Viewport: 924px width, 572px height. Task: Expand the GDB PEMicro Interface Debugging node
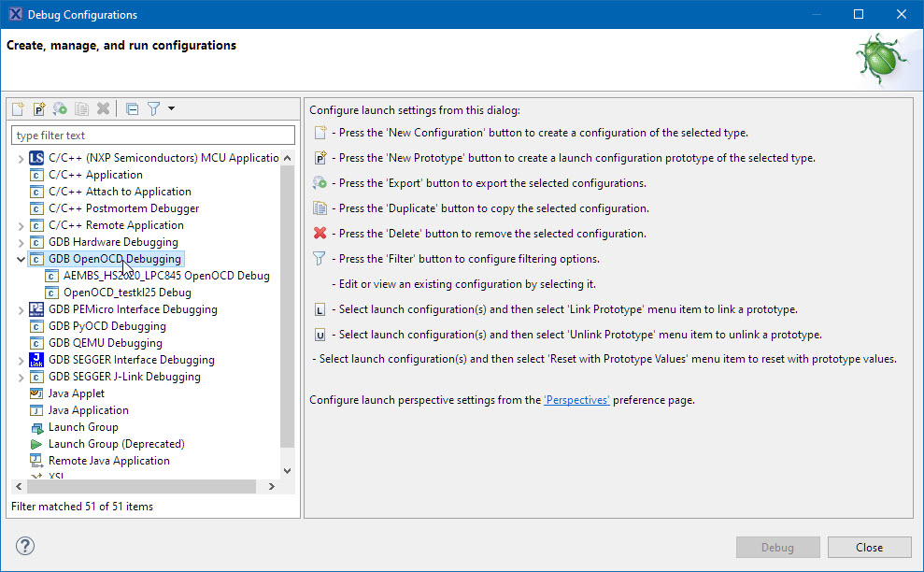click(x=21, y=309)
